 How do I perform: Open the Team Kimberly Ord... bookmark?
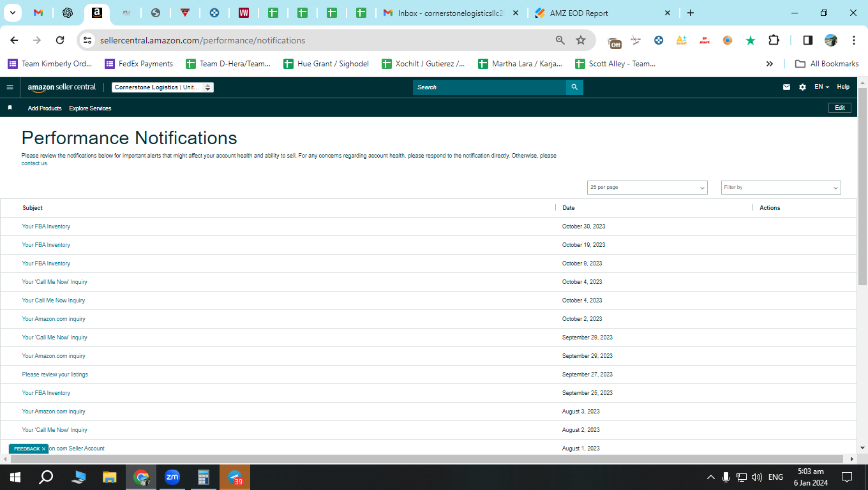[50, 64]
